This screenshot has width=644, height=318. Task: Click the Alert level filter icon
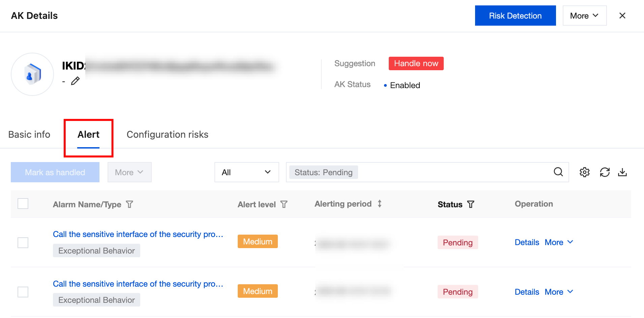tap(284, 204)
